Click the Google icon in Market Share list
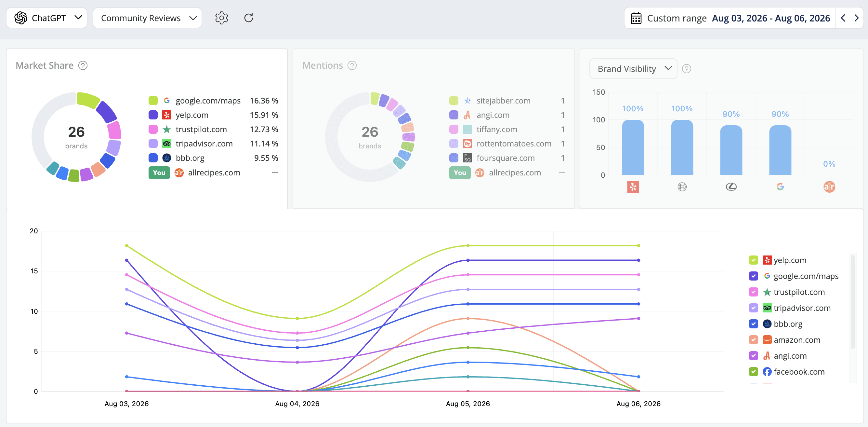 click(166, 101)
